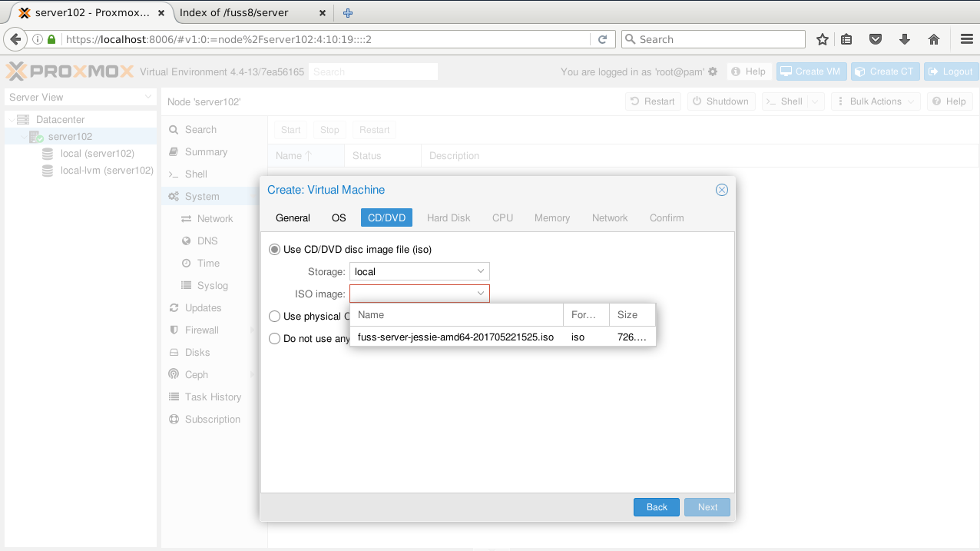
Task: Open the Time settings item
Action: 208,264
